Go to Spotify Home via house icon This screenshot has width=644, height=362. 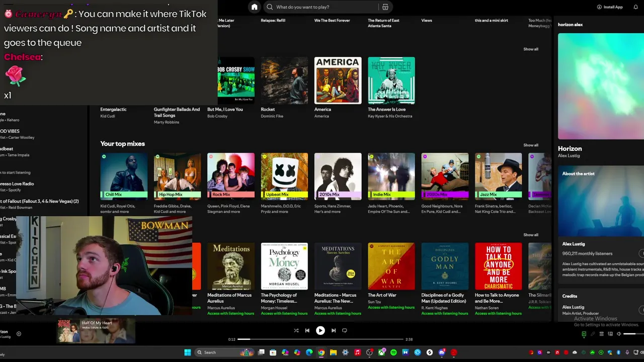point(255,7)
